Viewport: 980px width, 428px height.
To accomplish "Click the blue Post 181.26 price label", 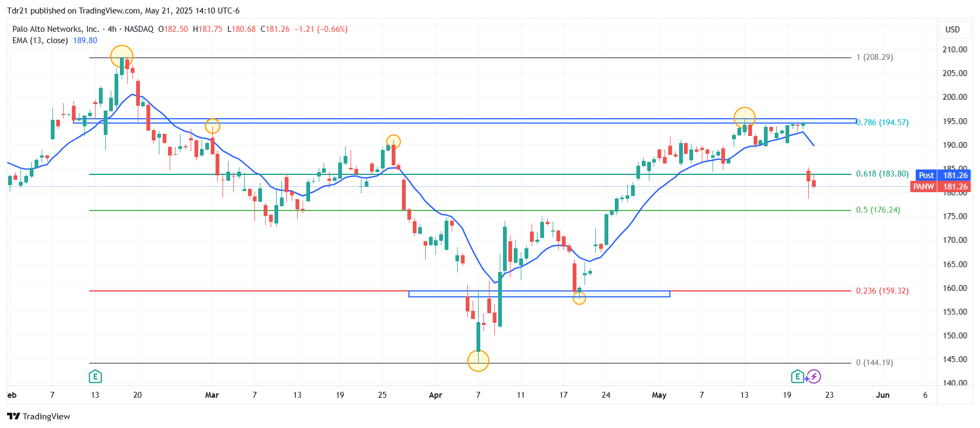I will [943, 175].
